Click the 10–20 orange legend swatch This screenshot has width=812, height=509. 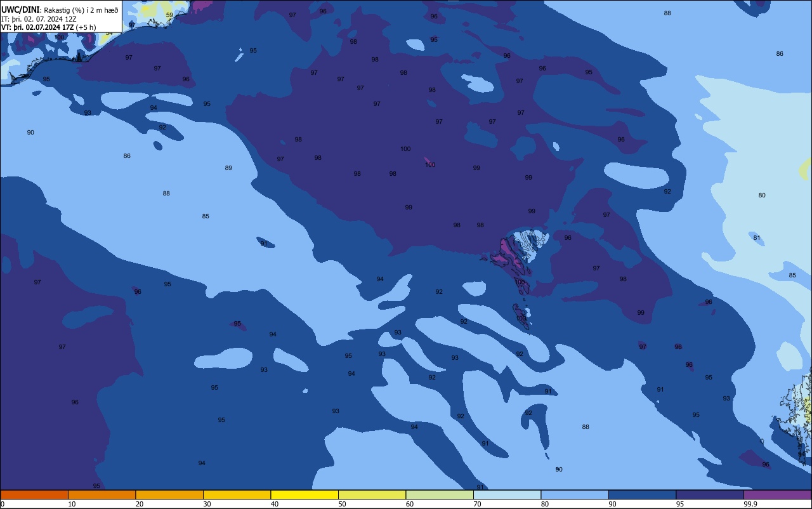point(101,494)
